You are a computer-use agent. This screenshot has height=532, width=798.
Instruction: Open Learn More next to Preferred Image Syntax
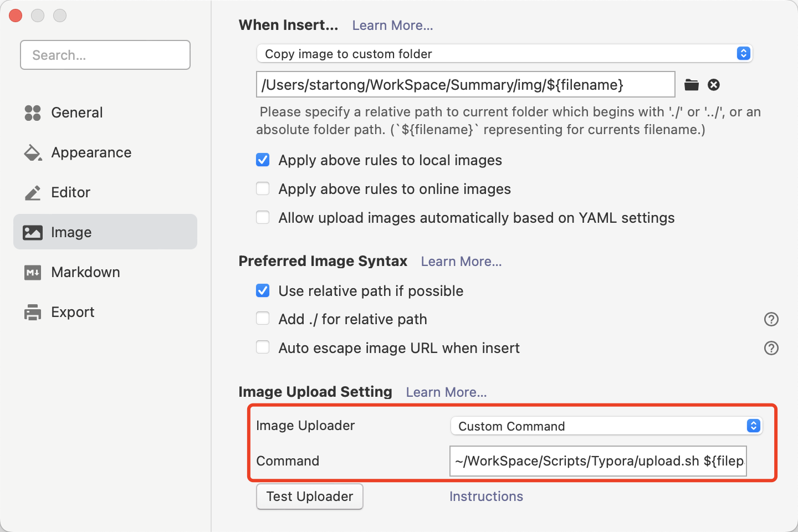pos(461,262)
